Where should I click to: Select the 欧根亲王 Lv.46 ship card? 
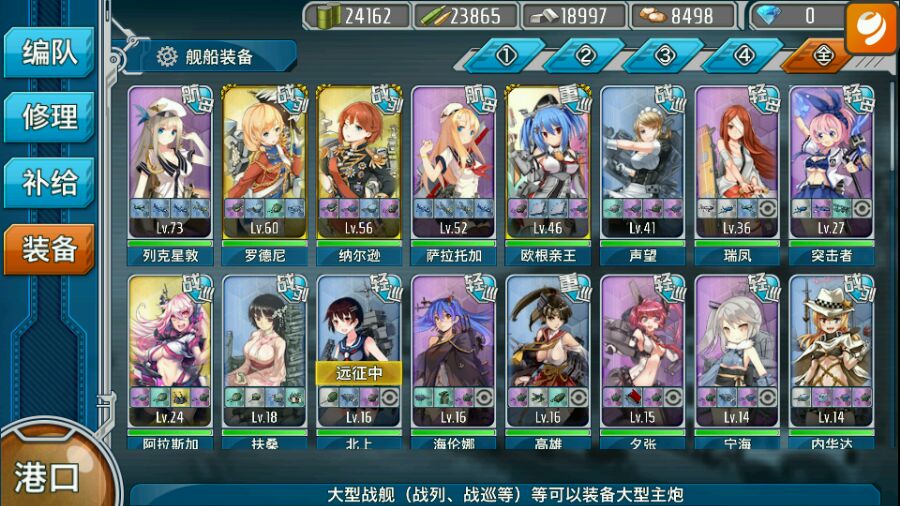click(x=548, y=176)
